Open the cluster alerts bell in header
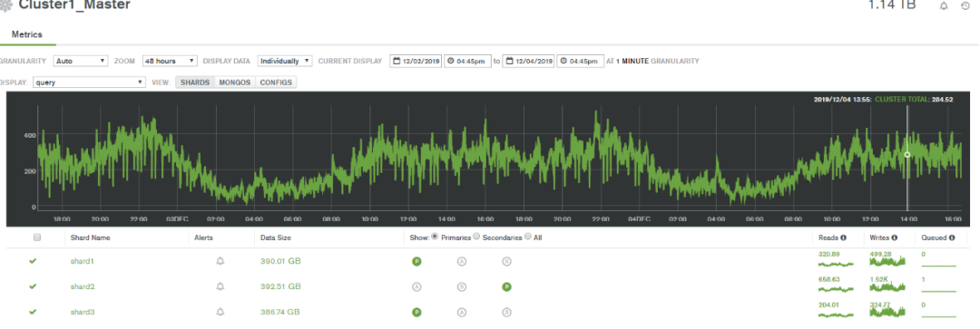 [x=944, y=5]
